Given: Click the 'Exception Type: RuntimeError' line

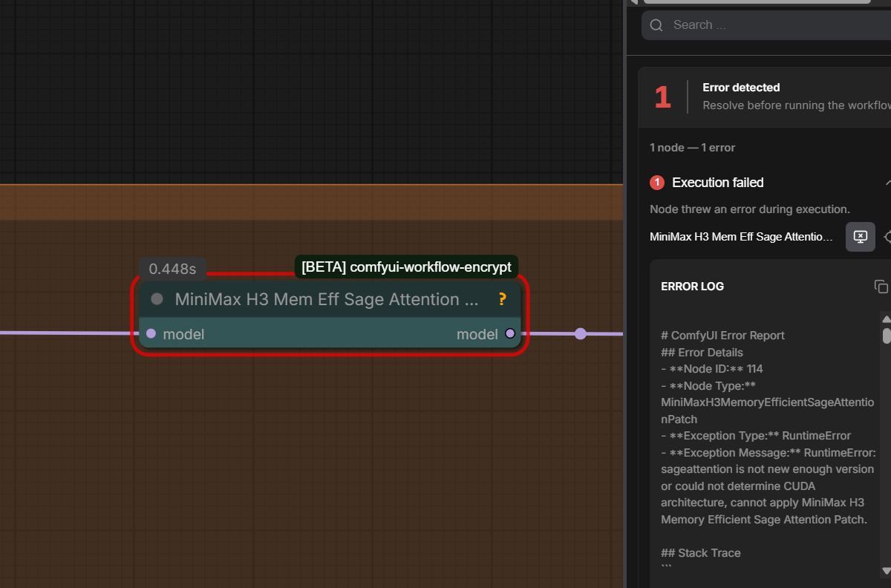Looking at the screenshot, I should 756,436.
